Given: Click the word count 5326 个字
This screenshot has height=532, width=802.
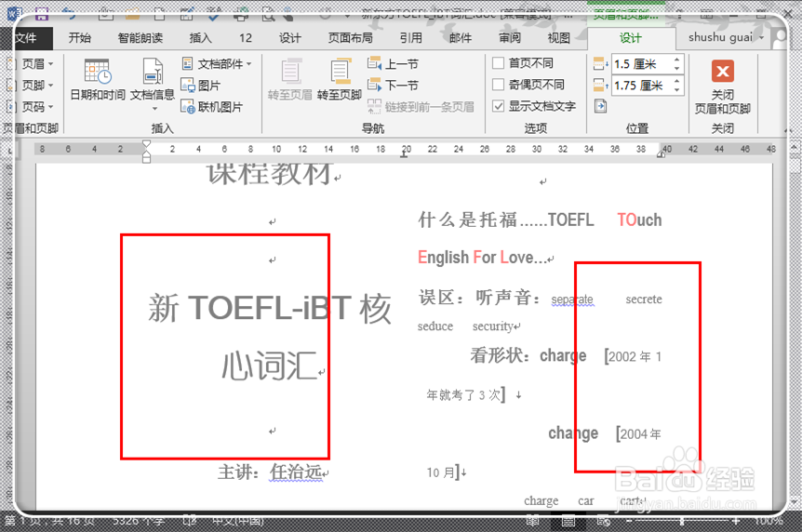Looking at the screenshot, I should coord(138,521).
